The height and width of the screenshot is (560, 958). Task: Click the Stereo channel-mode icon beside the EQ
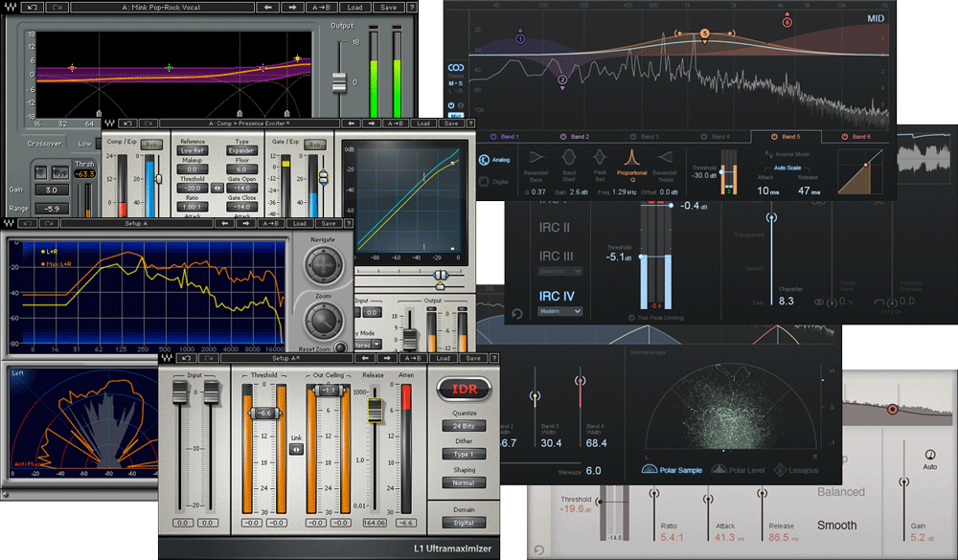click(456, 68)
